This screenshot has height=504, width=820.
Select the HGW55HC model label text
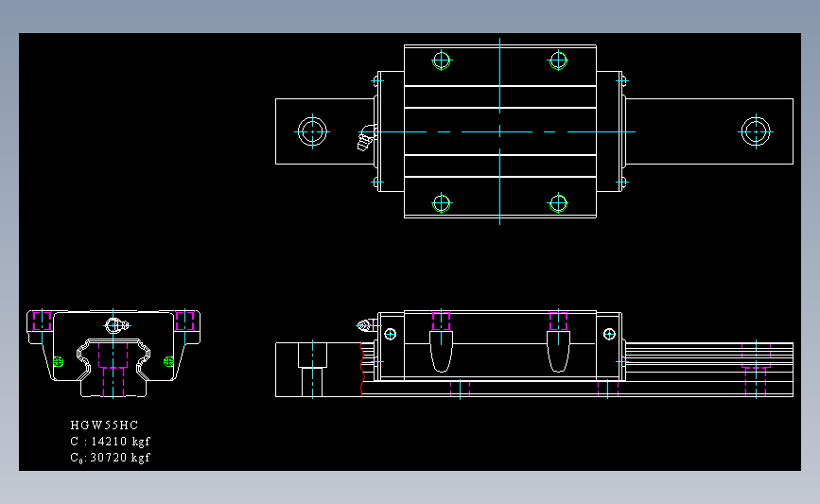point(104,426)
